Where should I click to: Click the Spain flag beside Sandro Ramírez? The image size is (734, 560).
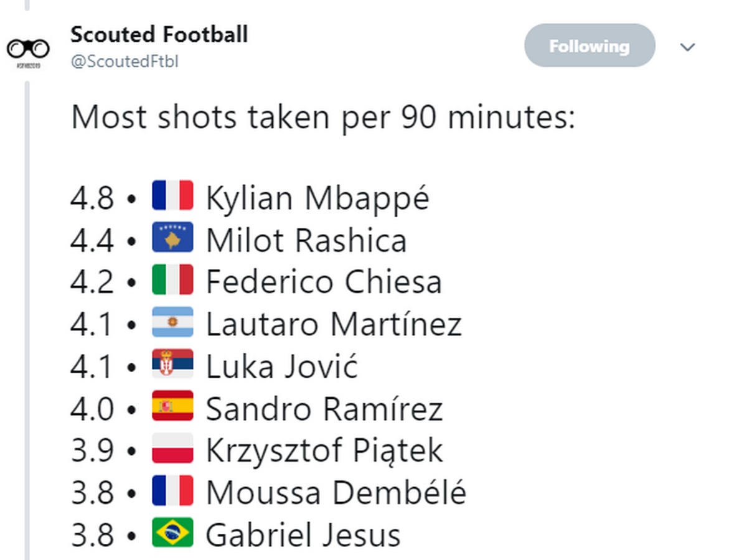click(x=172, y=407)
